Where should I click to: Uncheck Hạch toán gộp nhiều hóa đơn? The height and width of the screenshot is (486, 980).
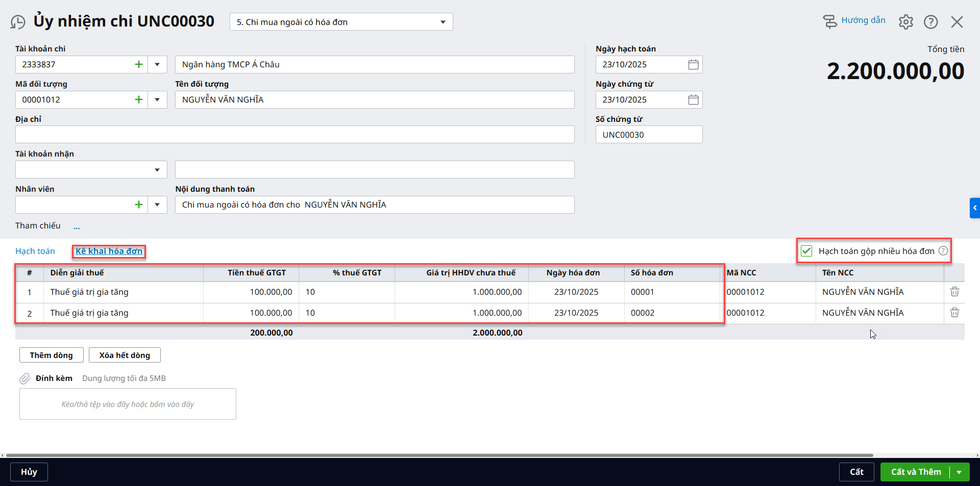coord(806,251)
